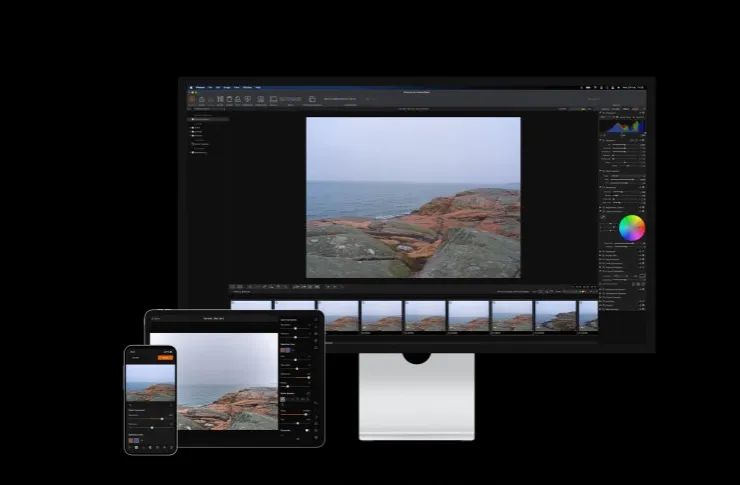Tap the orange button at the phone's top right
Viewport: 740px width, 485px height.
(166, 356)
